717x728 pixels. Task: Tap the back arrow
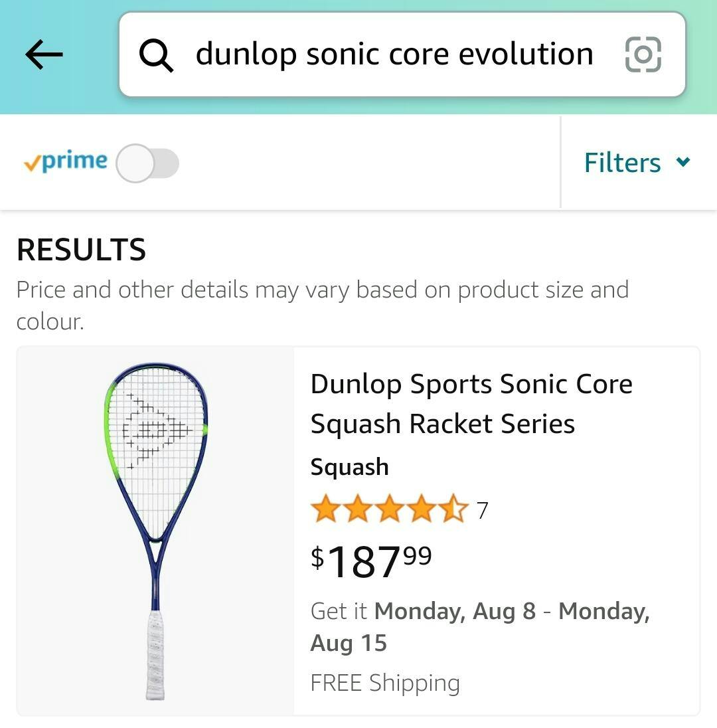coord(44,54)
